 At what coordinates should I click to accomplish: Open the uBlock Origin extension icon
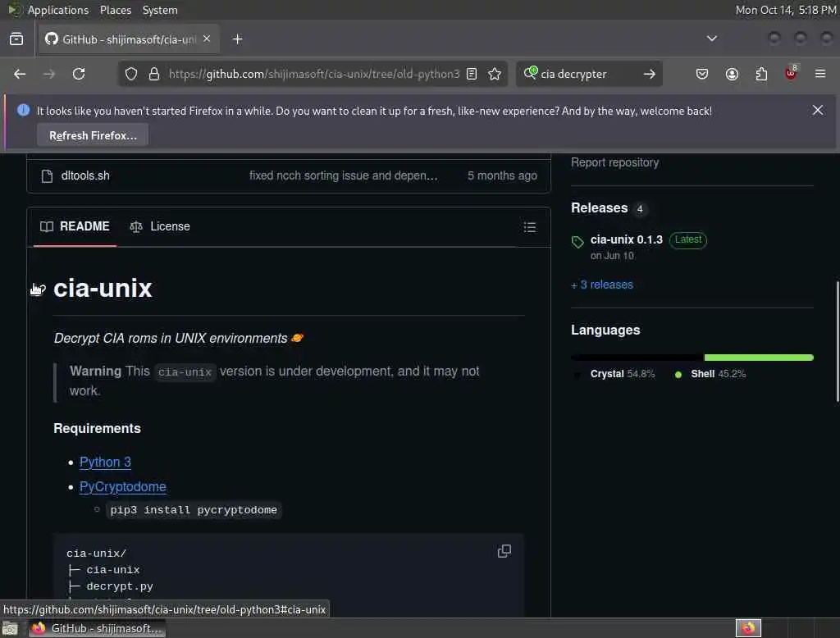click(791, 73)
